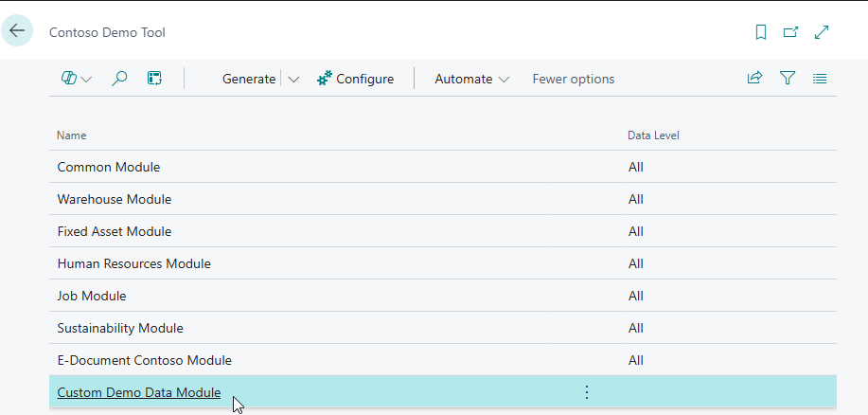Click the Contoso Demo Tool page title
This screenshot has height=415, width=868.
pyautogui.click(x=107, y=33)
